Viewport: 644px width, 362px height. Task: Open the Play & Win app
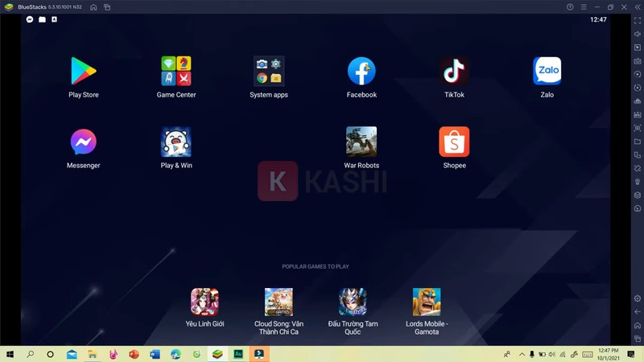click(x=176, y=142)
